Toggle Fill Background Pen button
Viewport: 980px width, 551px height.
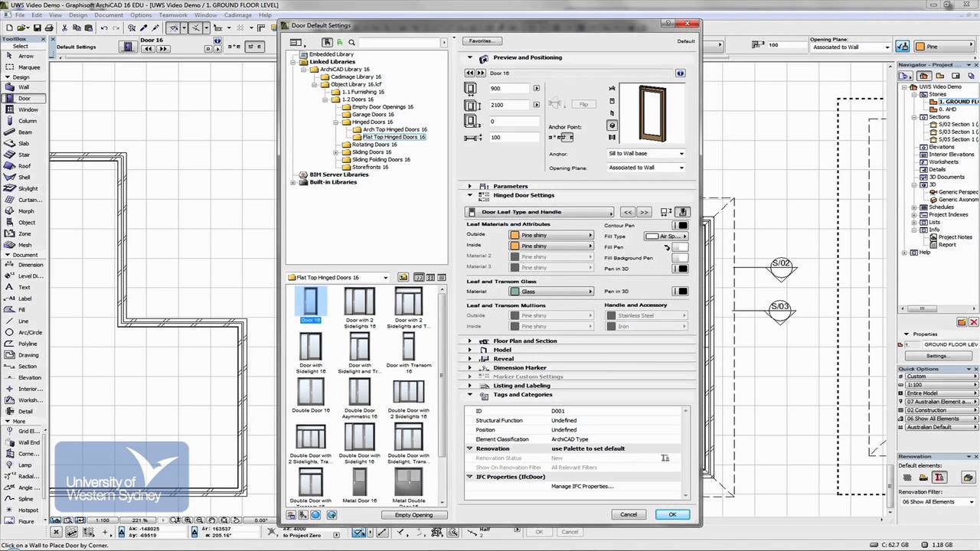(680, 258)
